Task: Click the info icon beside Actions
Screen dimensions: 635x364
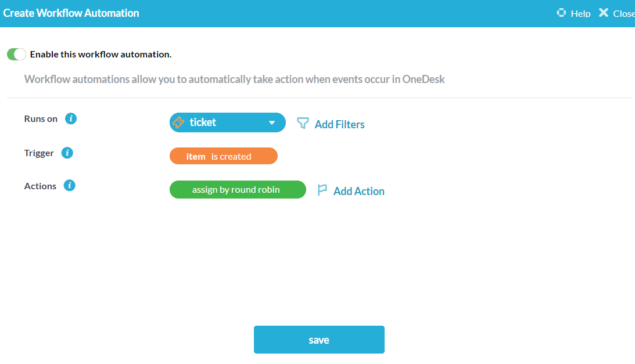Action: 70,186
